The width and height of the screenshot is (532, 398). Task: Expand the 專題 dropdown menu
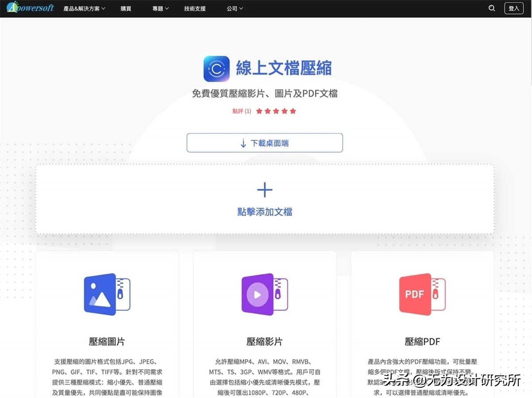[x=160, y=8]
